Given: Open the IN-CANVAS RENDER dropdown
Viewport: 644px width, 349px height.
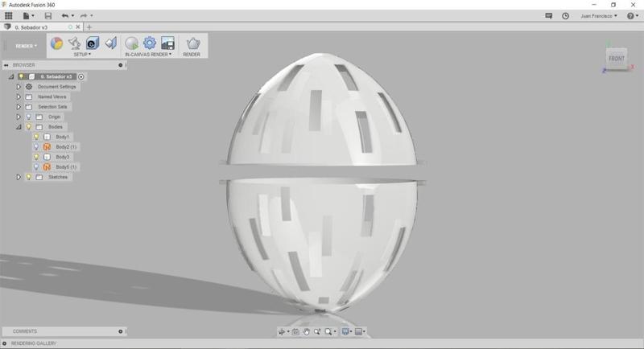Looking at the screenshot, I should [x=148, y=54].
